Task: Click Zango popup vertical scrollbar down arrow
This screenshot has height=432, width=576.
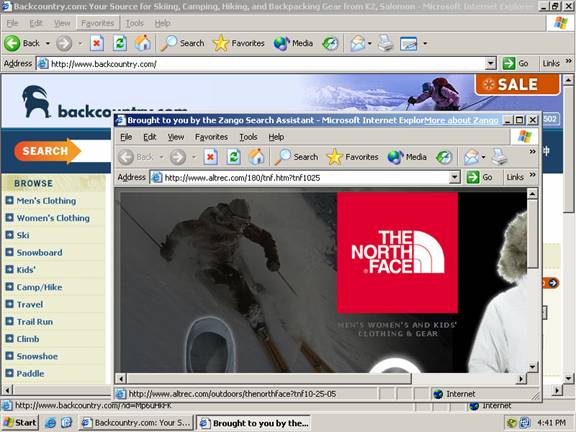Action: tap(532, 367)
